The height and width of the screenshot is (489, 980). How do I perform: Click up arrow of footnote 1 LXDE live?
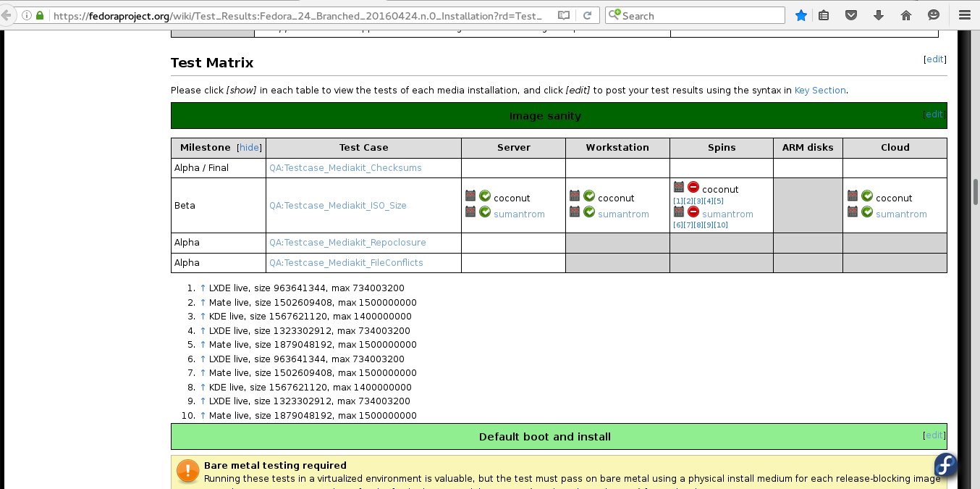(203, 288)
